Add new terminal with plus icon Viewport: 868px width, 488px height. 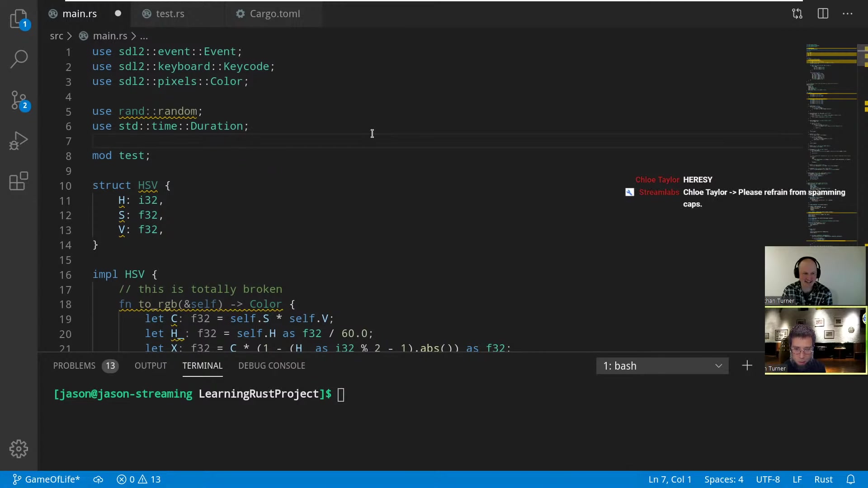click(747, 366)
